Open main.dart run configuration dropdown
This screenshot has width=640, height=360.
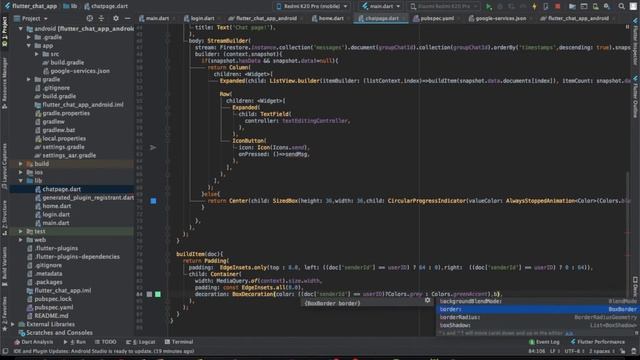(381, 6)
